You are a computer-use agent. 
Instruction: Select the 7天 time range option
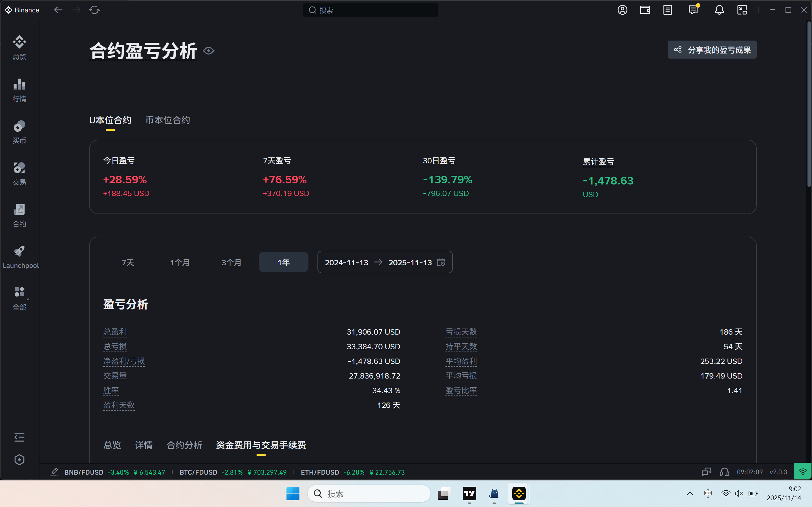click(128, 263)
